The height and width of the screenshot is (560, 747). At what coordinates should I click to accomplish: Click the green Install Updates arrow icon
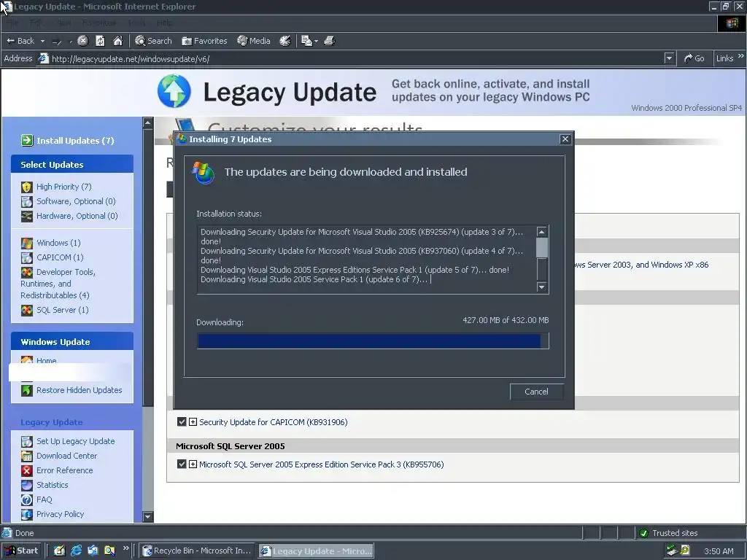tap(27, 141)
